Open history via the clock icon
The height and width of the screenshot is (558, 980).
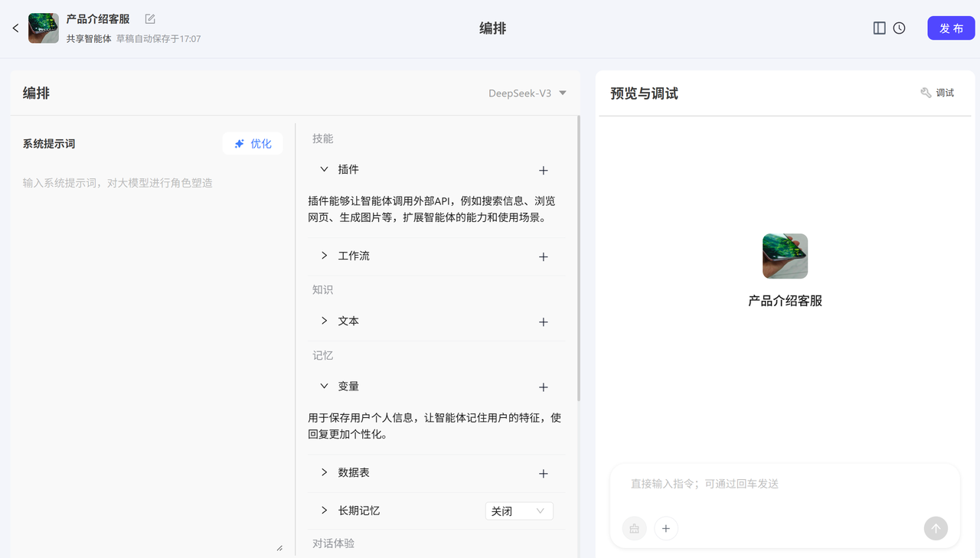pos(899,28)
